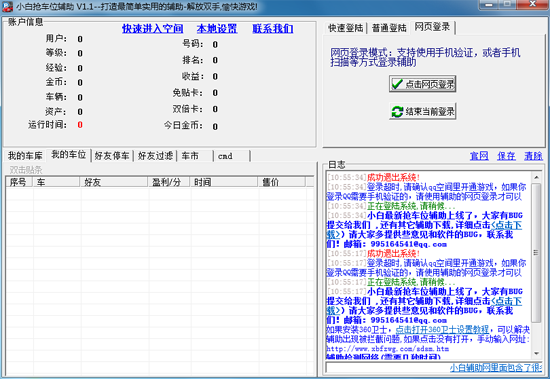The width and height of the screenshot is (550, 379).
Task: Switch to the 快速登陆 tab
Action: [346, 28]
